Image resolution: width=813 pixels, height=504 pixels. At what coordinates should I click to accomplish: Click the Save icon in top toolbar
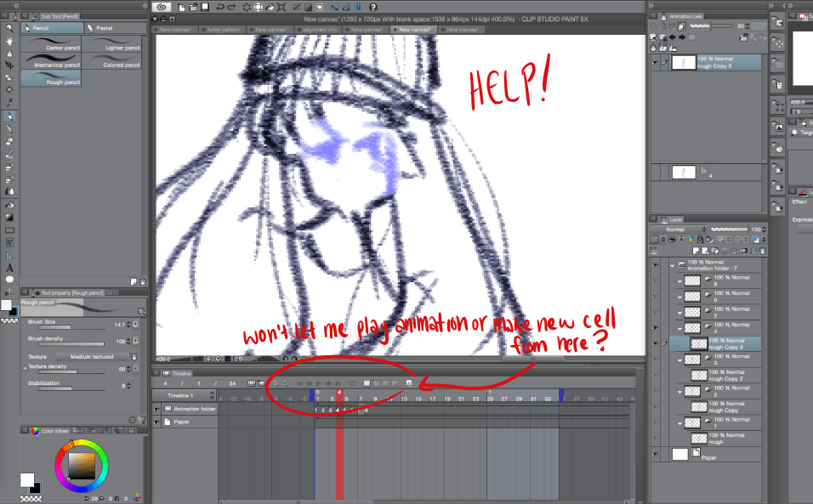[x=205, y=8]
